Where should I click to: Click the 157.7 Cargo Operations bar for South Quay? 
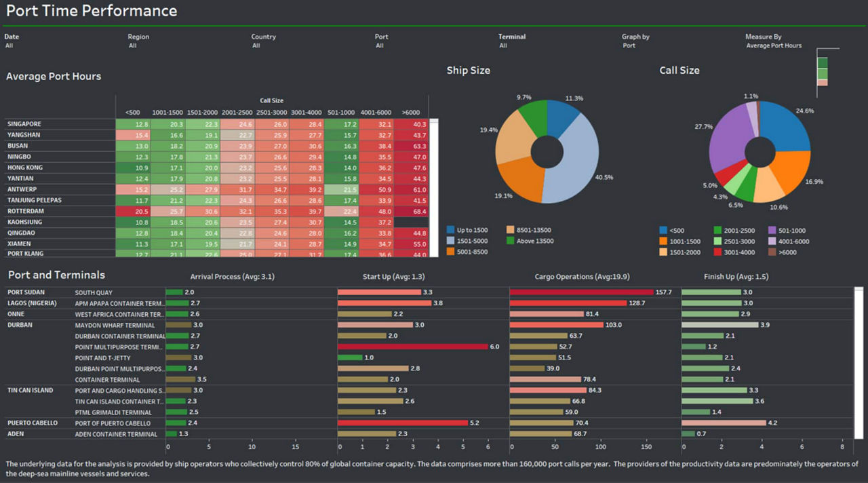[581, 292]
